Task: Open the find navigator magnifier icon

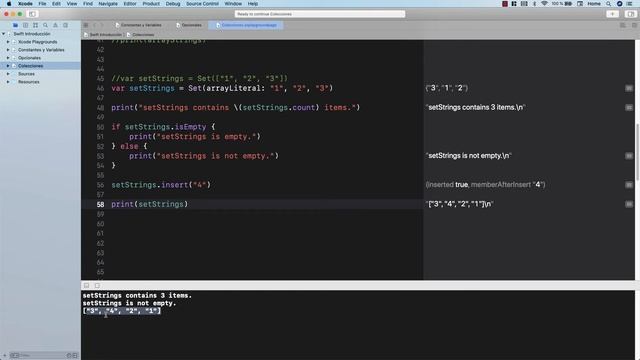Action: (x=45, y=25)
